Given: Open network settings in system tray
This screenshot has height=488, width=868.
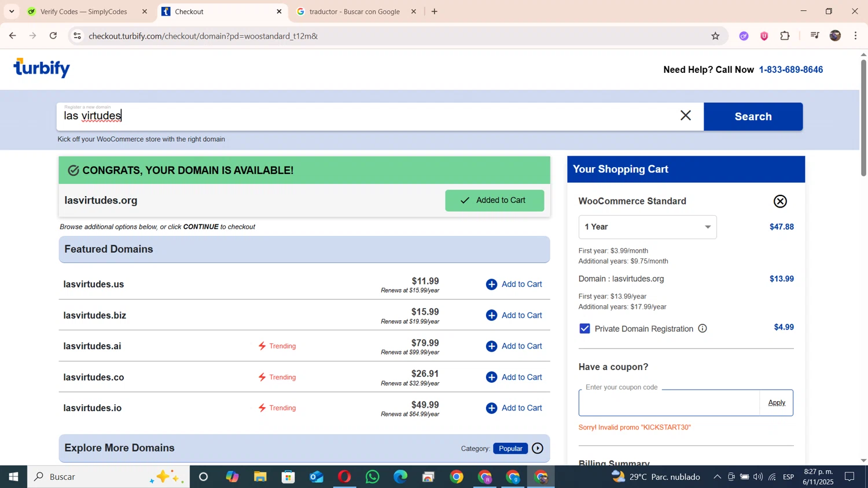Looking at the screenshot, I should click(x=773, y=477).
